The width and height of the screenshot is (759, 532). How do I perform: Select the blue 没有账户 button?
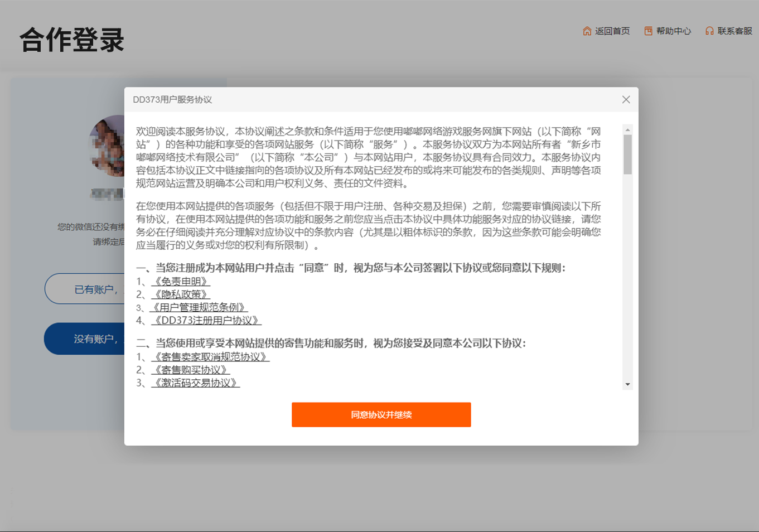click(85, 338)
